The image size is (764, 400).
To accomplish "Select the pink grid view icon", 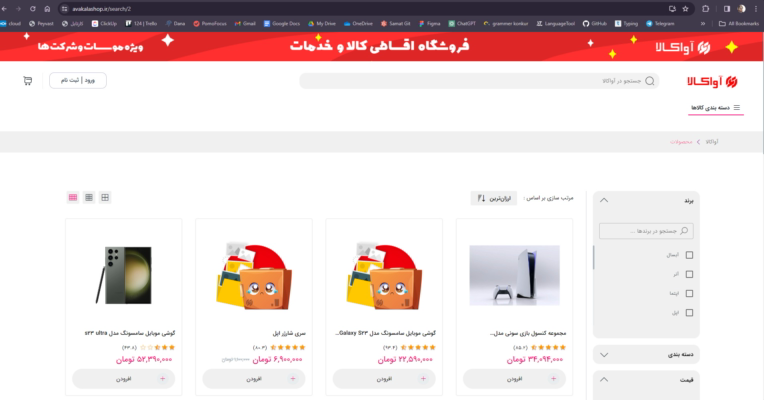I will [x=73, y=197].
